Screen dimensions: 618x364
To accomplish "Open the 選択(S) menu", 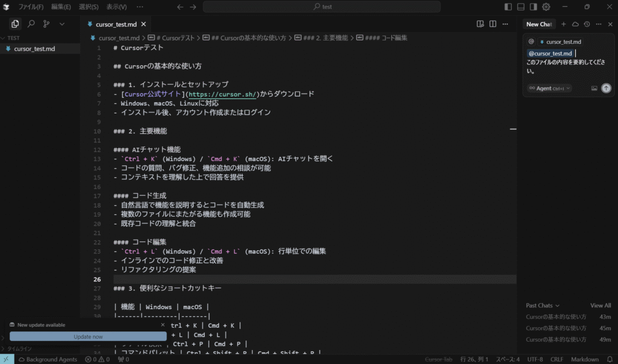I will [88, 7].
